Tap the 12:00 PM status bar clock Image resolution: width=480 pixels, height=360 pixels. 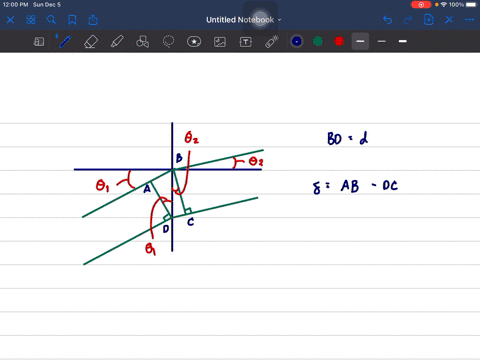15,5
